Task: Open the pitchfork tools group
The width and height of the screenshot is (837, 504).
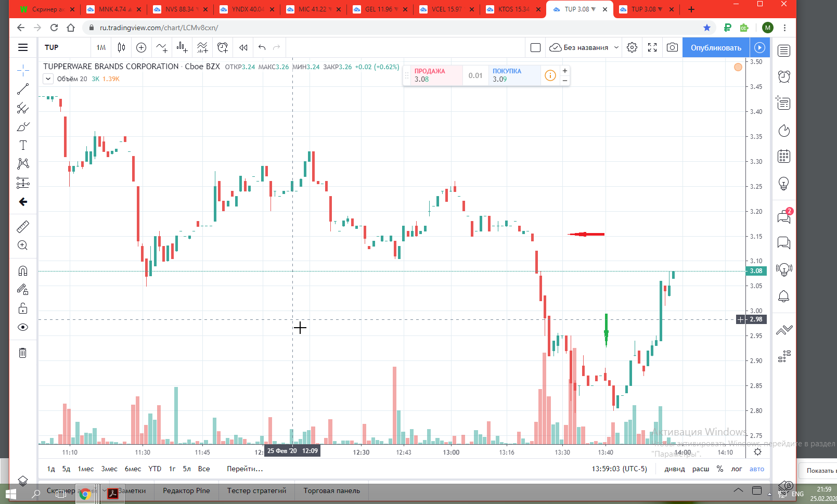Action: 23,108
